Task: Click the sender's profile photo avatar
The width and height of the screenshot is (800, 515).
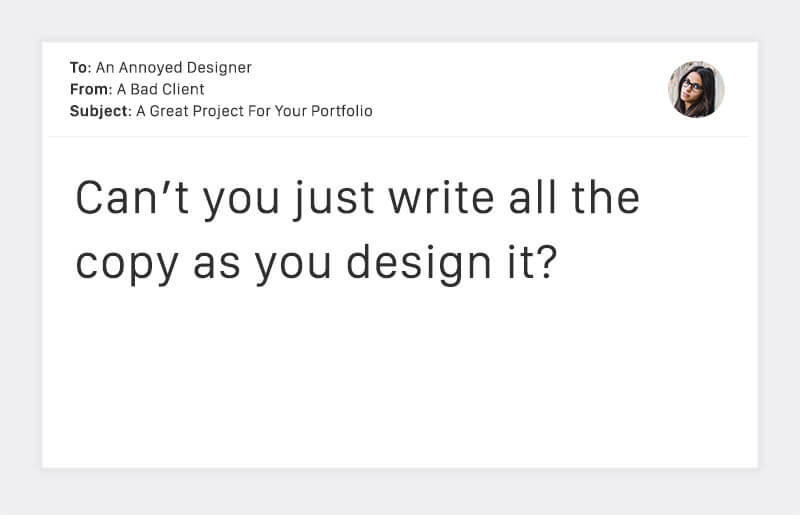Action: click(696, 90)
